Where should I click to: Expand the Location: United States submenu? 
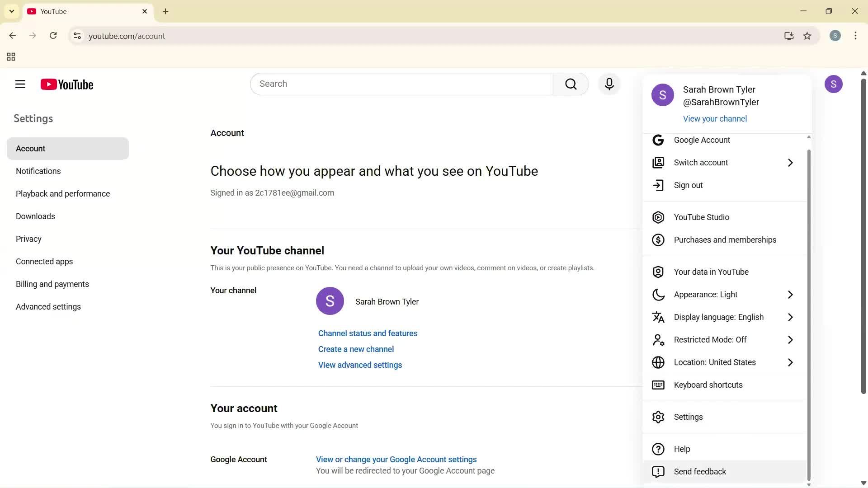pyautogui.click(x=714, y=362)
